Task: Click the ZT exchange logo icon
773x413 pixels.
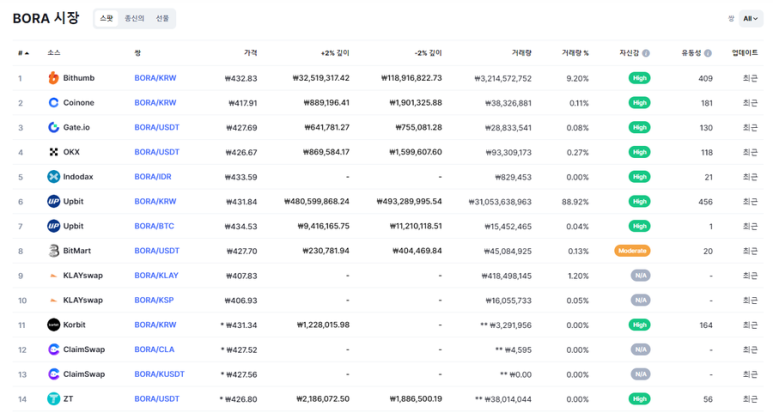Action: click(x=53, y=399)
